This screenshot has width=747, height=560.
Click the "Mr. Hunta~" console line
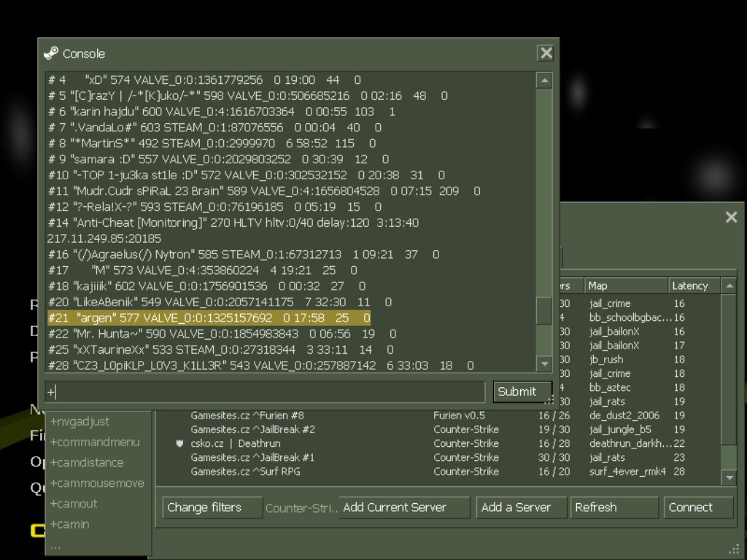(x=222, y=334)
